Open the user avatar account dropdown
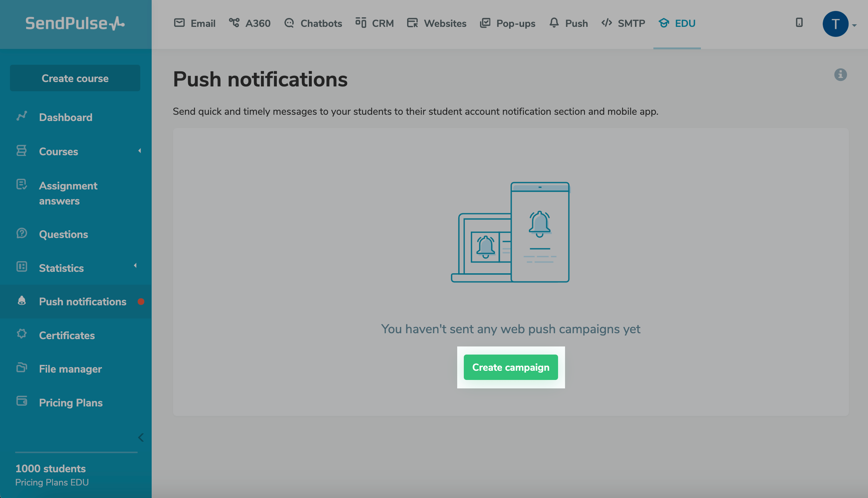The image size is (868, 498). [x=839, y=24]
